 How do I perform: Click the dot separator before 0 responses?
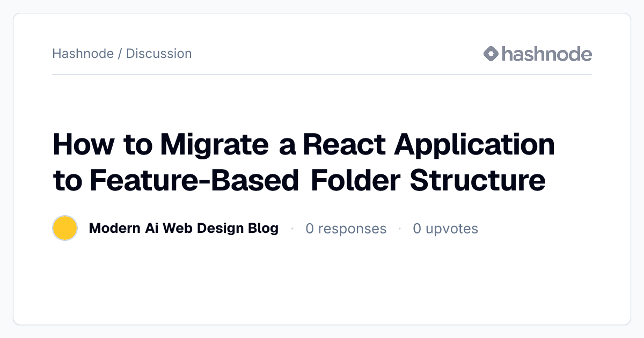292,229
